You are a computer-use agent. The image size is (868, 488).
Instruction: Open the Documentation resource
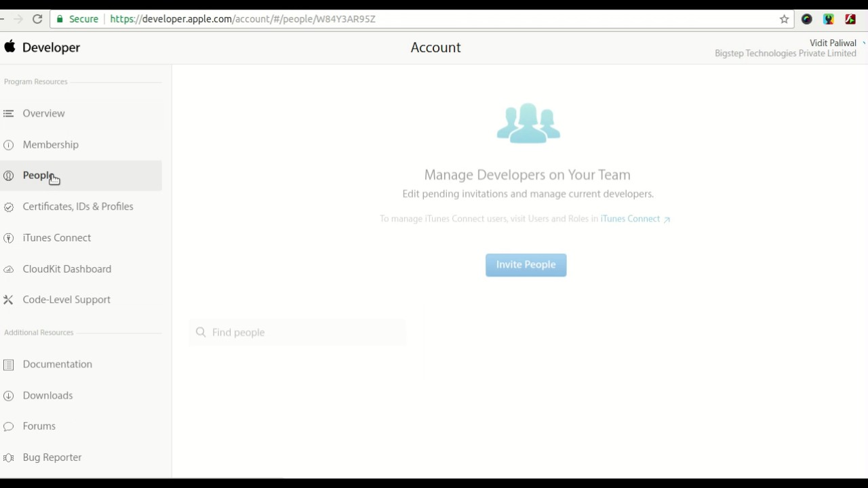pos(57,365)
